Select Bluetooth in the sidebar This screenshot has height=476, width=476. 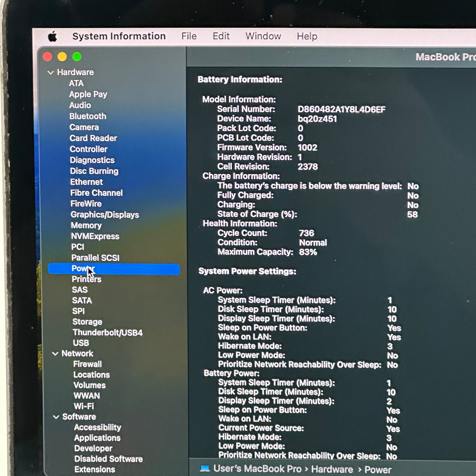click(88, 116)
